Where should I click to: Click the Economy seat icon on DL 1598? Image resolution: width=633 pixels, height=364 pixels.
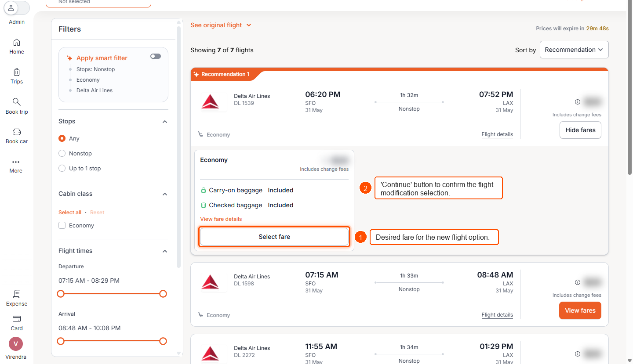[x=200, y=315]
